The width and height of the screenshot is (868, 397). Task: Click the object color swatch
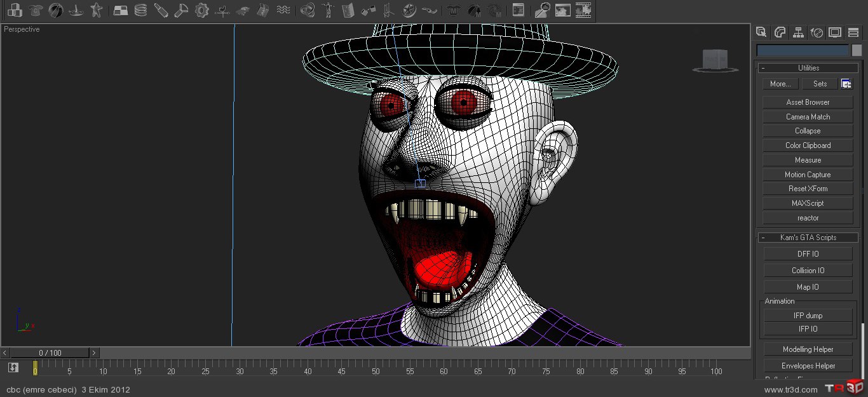pos(857,51)
